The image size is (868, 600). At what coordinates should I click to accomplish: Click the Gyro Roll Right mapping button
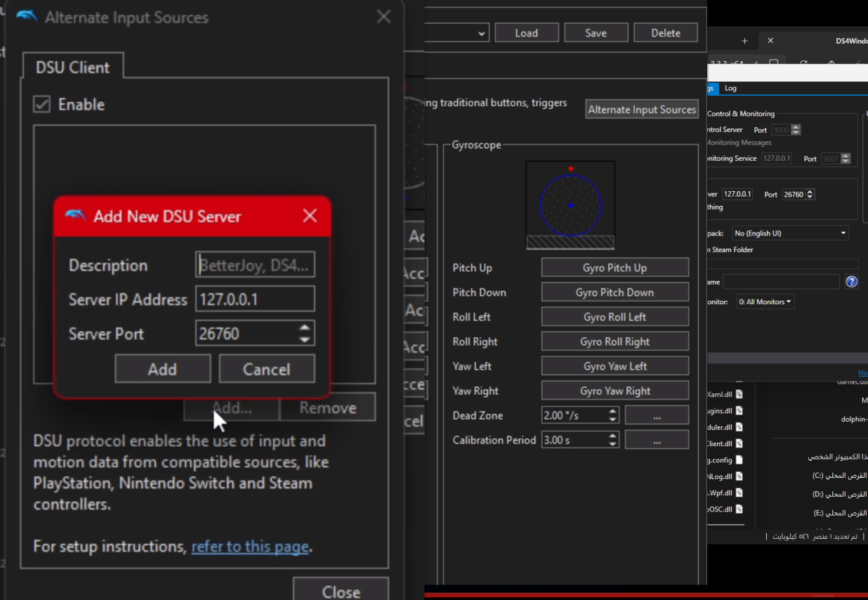click(x=614, y=341)
